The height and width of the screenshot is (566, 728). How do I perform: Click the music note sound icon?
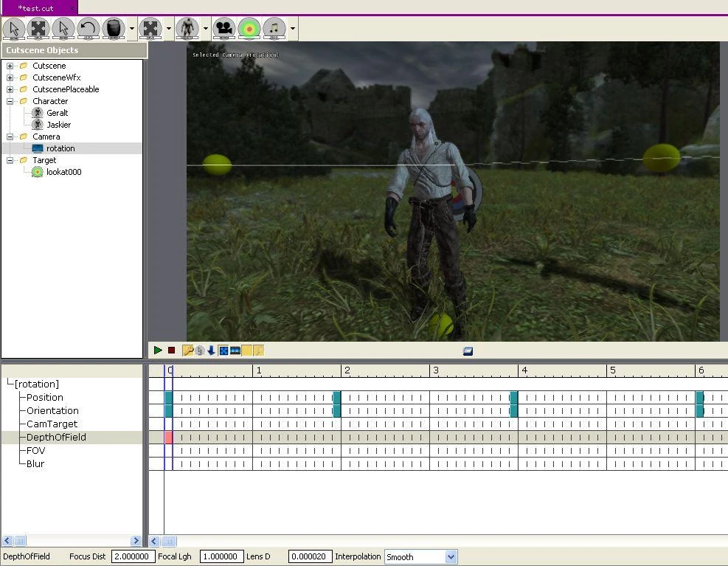pos(274,28)
